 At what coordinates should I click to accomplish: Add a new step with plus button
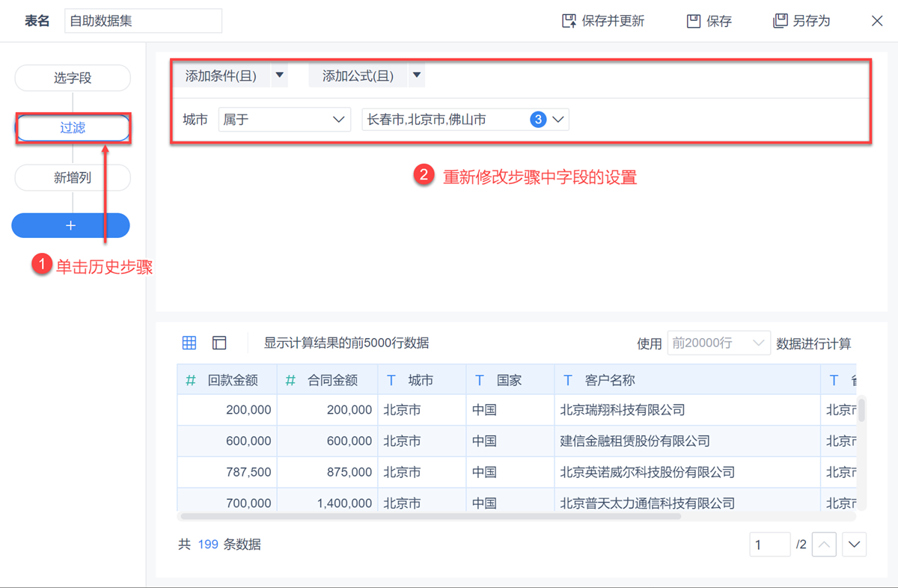(x=71, y=225)
